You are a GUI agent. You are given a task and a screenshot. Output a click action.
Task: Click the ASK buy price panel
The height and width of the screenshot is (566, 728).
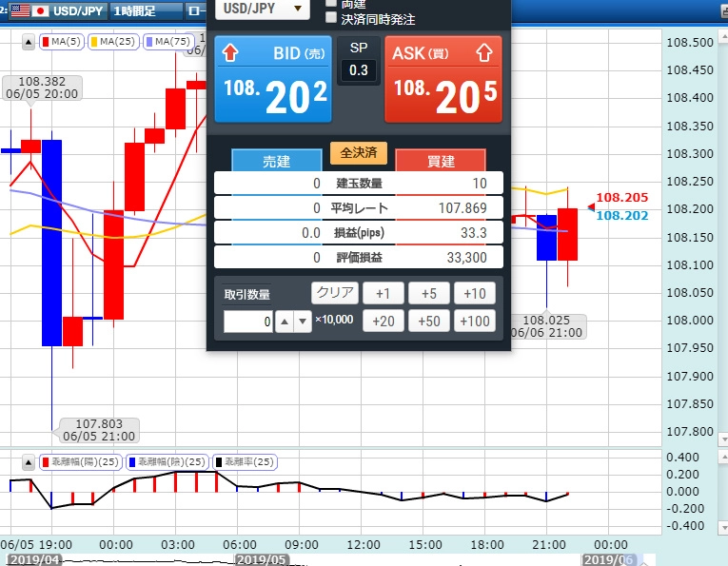(x=443, y=79)
